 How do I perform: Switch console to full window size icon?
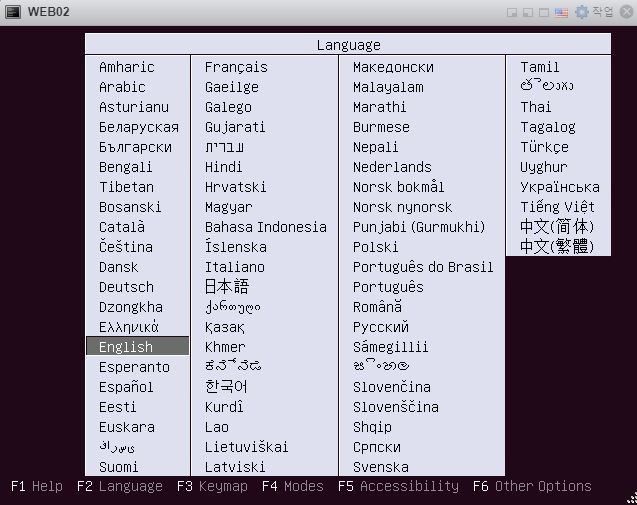(544, 13)
